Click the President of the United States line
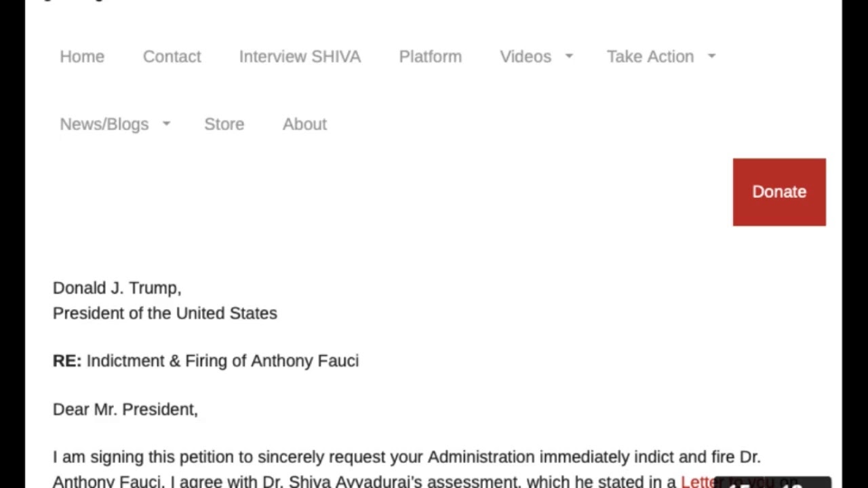 (x=165, y=313)
